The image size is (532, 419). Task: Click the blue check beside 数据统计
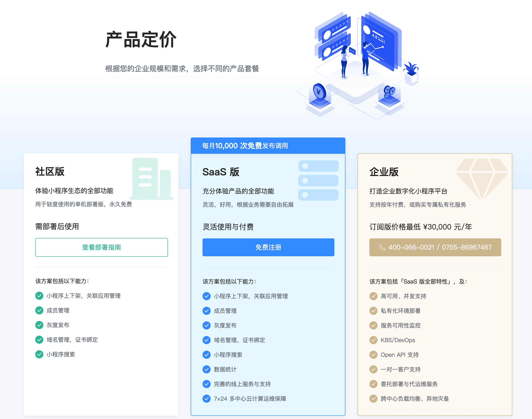(x=206, y=369)
